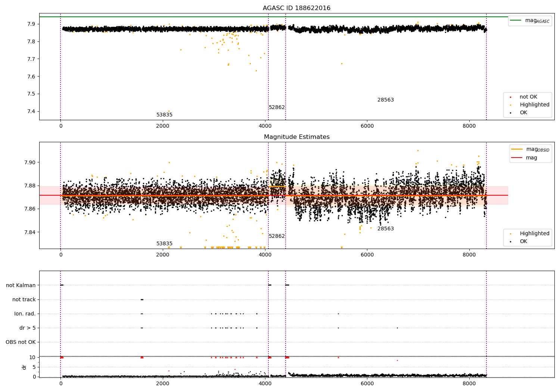Click the 2000 x-axis tick under the top plot
This screenshot has width=560, height=392.
pos(163,126)
